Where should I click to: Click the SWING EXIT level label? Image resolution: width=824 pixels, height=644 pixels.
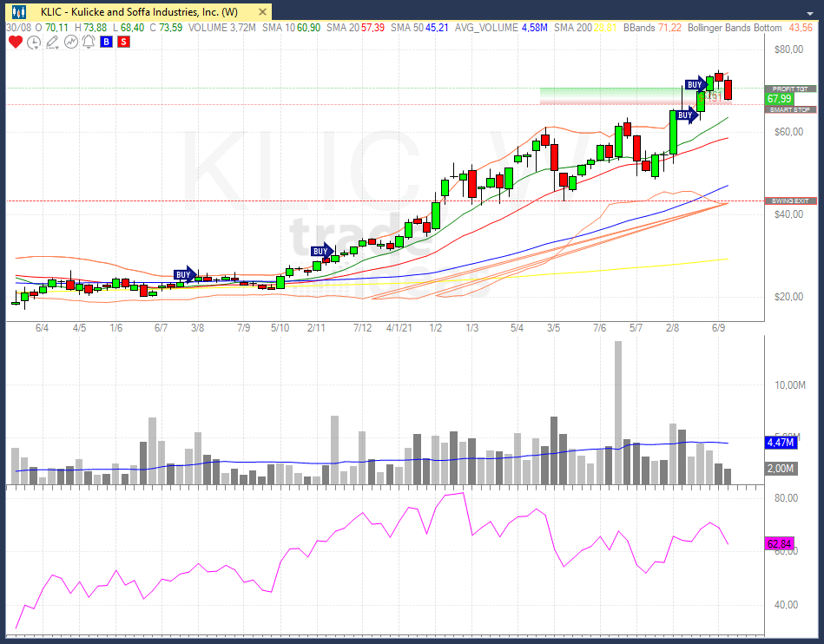[x=790, y=201]
